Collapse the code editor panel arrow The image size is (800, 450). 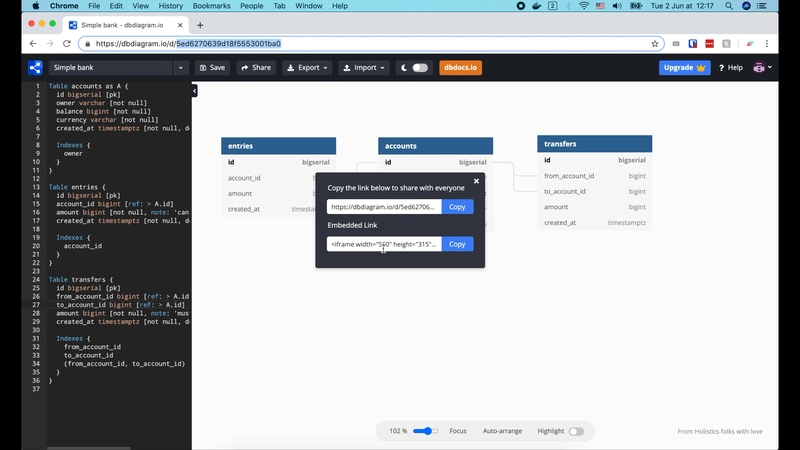click(194, 91)
